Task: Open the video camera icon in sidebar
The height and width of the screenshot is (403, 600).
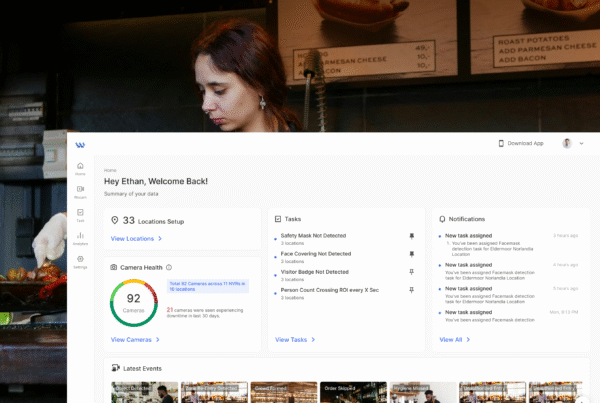Action: coord(80,189)
